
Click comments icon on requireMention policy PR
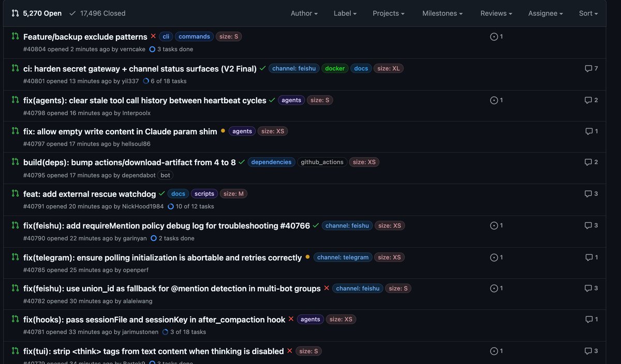coord(592,225)
